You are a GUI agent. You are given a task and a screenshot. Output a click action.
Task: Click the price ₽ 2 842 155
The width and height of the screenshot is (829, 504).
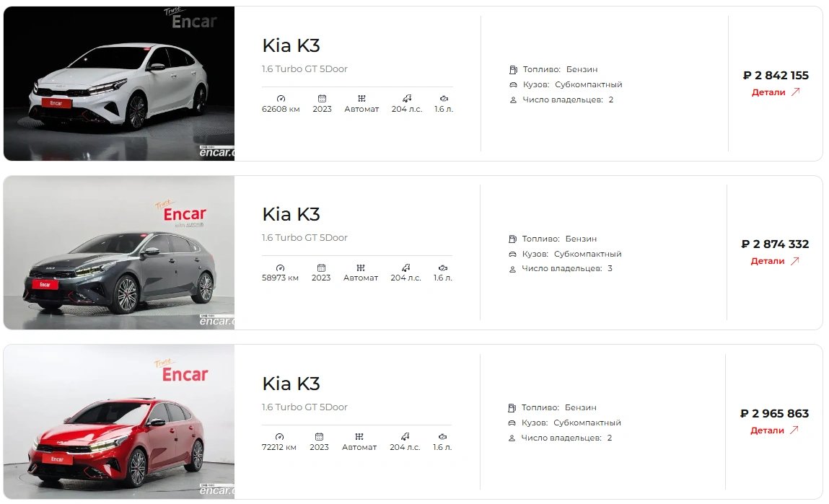click(x=776, y=76)
